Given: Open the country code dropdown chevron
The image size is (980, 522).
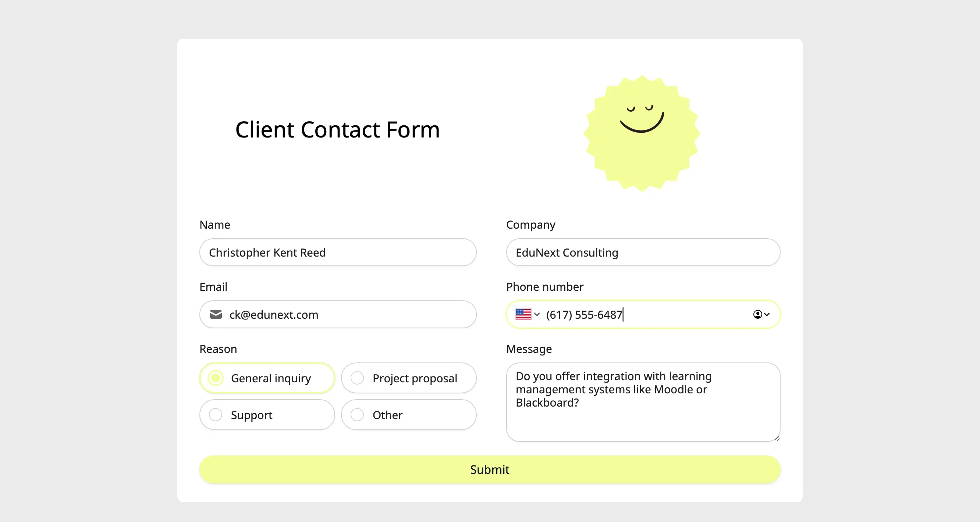Looking at the screenshot, I should point(537,314).
